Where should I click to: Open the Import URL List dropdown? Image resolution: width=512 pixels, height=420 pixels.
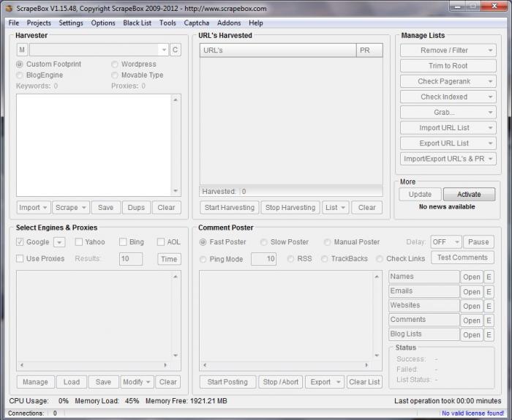tap(448, 128)
